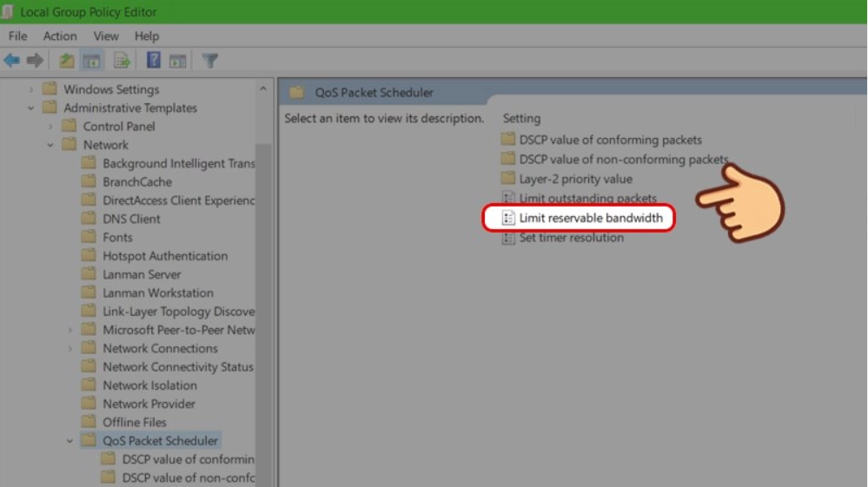The image size is (868, 487).
Task: Click the Export List toolbar icon
Action: coord(122,60)
